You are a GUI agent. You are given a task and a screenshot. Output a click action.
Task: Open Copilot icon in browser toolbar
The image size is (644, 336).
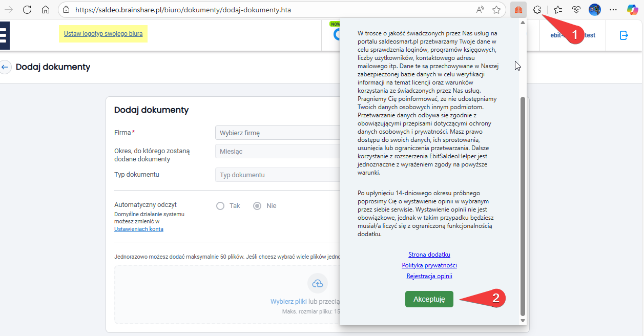[x=632, y=10]
